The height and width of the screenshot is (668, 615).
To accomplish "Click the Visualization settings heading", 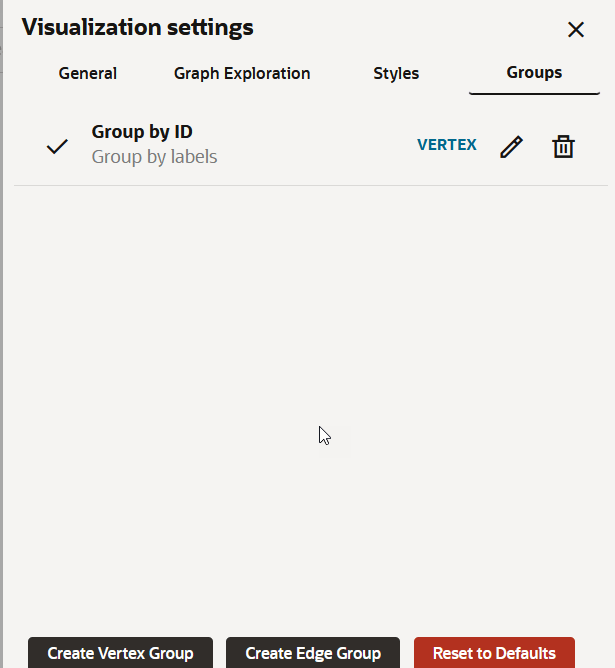I will pos(138,27).
